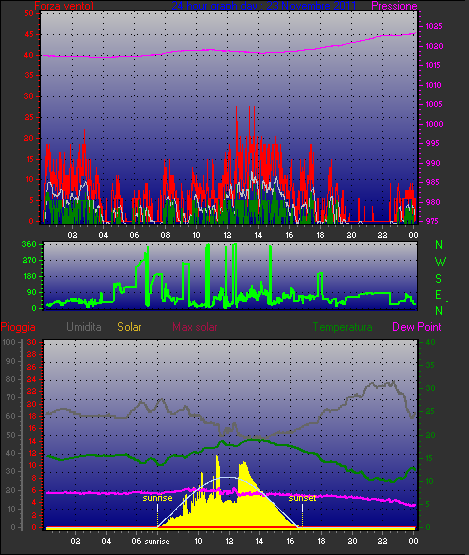Click the bottom 'N' compass letter
469x555 pixels.
click(439, 311)
